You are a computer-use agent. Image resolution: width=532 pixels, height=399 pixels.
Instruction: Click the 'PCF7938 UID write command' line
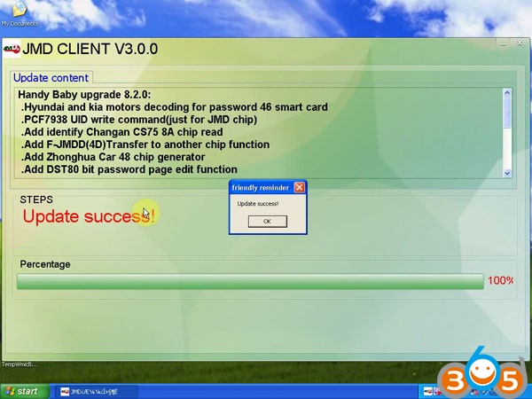139,120
